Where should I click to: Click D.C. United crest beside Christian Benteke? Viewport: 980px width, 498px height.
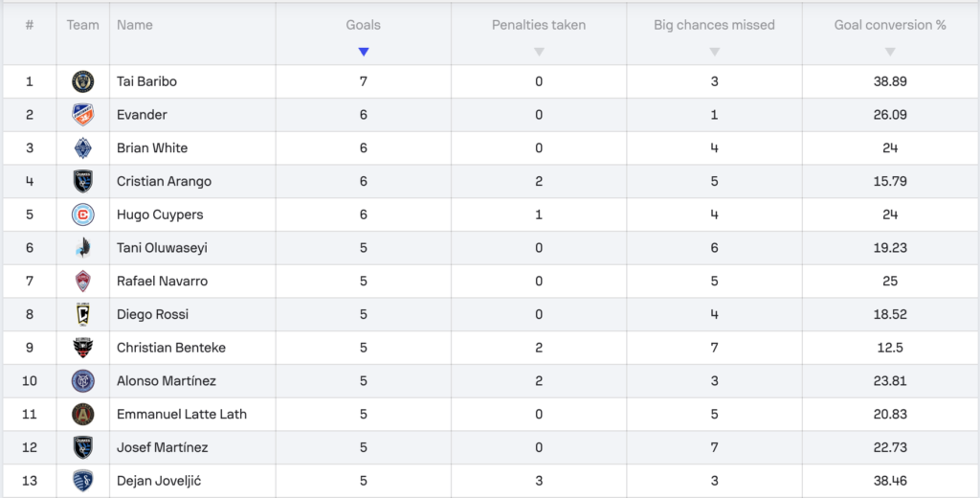(82, 348)
